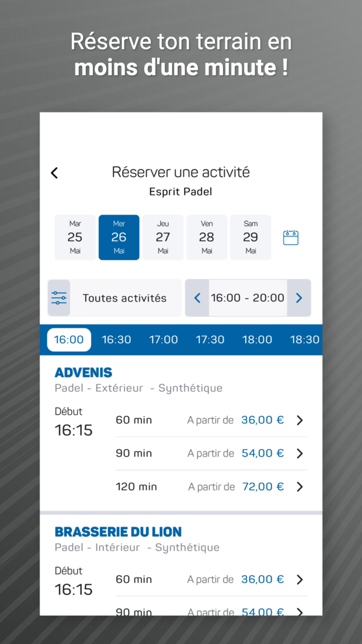Screen dimensions: 362x644
Task: Open the 16:00 - 20:00 time range selector
Action: (248, 298)
